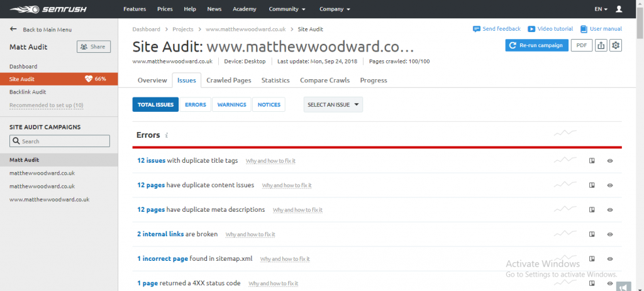Open the export/share icon next to PDF
The height and width of the screenshot is (291, 644).
(x=601, y=45)
